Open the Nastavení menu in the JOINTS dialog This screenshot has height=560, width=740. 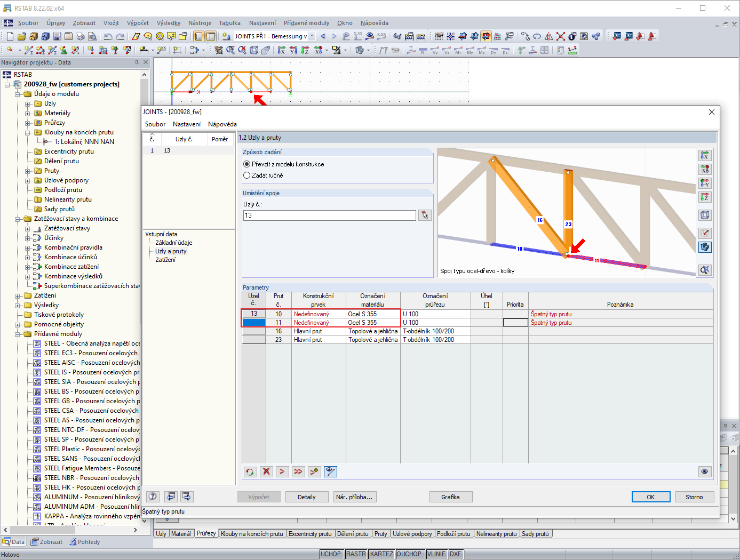[x=187, y=124]
